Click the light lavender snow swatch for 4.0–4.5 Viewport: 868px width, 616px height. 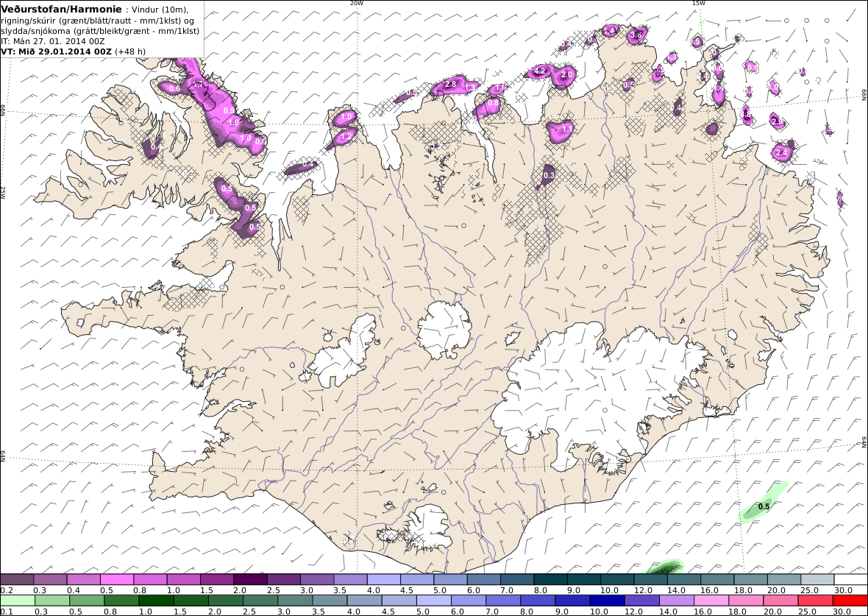384,580
